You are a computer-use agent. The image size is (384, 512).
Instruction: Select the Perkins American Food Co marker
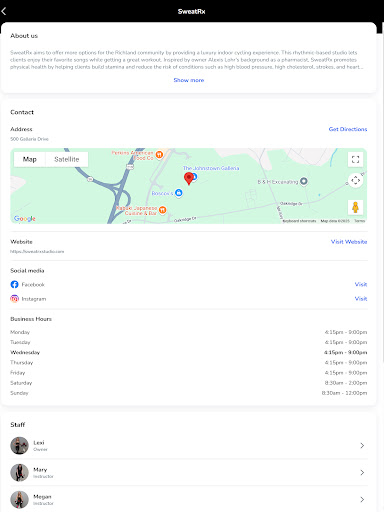click(159, 154)
